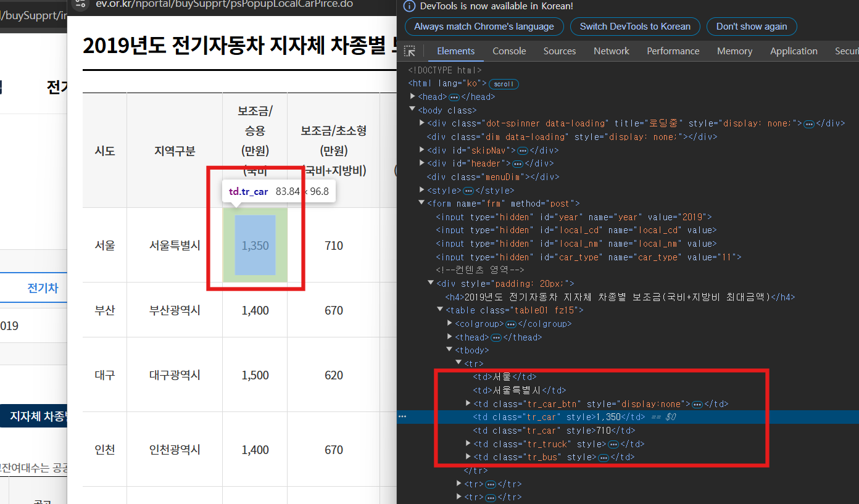Click the ellipsis badge inside the head node
The image size is (859, 504).
(x=454, y=97)
